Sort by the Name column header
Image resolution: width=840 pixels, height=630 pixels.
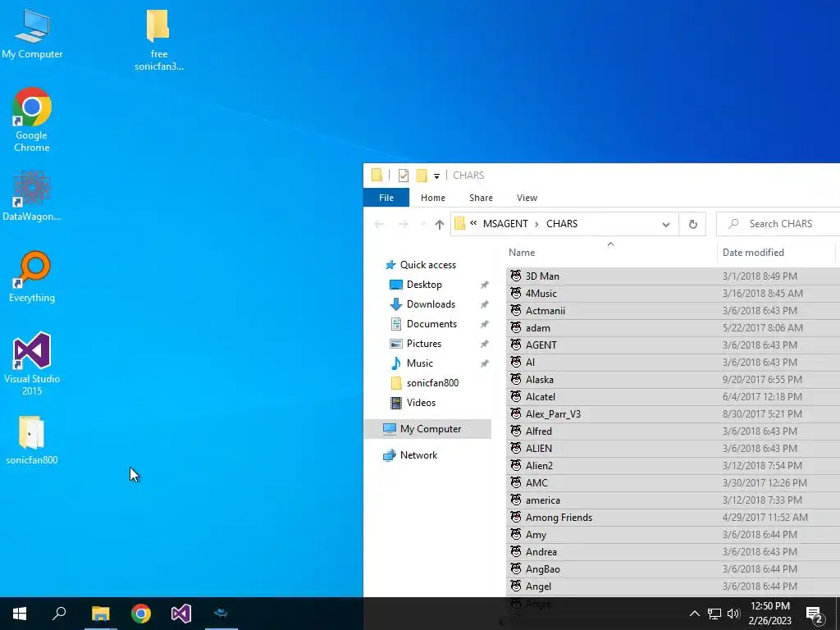click(610, 253)
